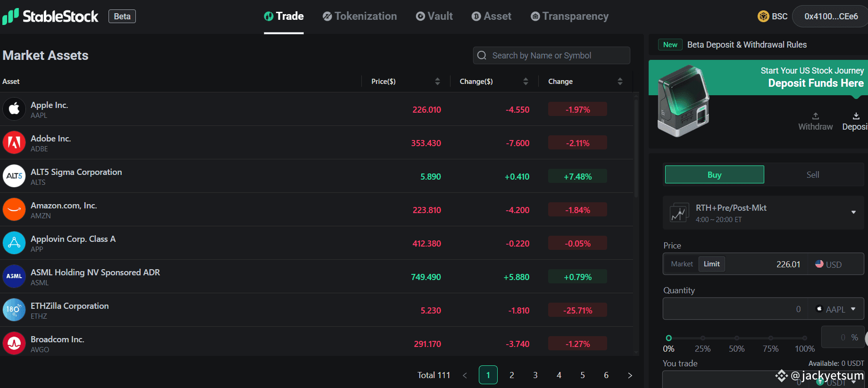This screenshot has width=868, height=388.
Task: Go to page 3
Action: click(535, 375)
